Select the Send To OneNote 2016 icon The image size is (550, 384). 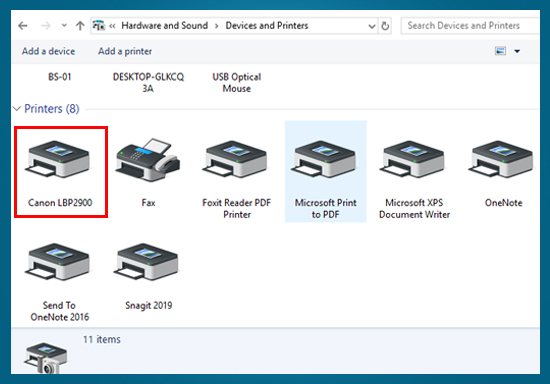pos(58,262)
